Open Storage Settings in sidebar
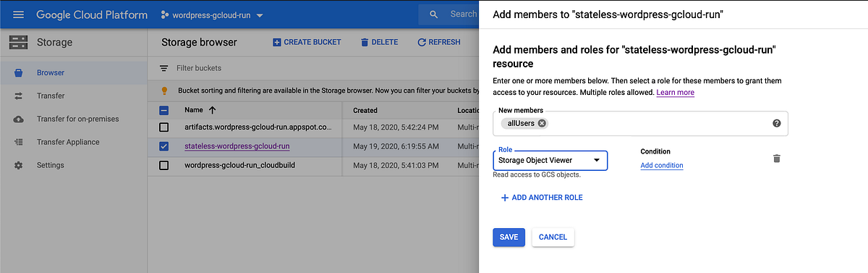Screen dimensions: 868x273 pyautogui.click(x=74, y=165)
